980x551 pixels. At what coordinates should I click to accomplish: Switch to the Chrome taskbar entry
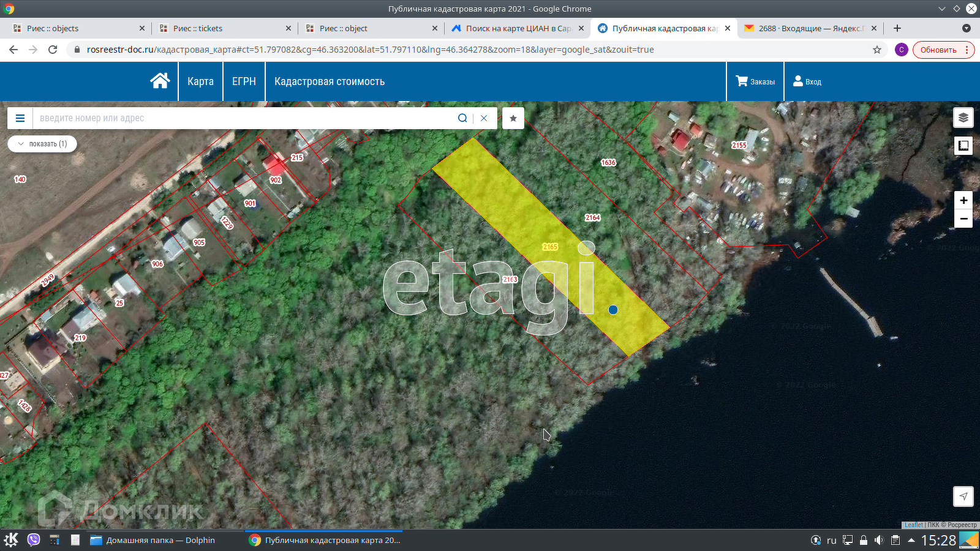325,540
